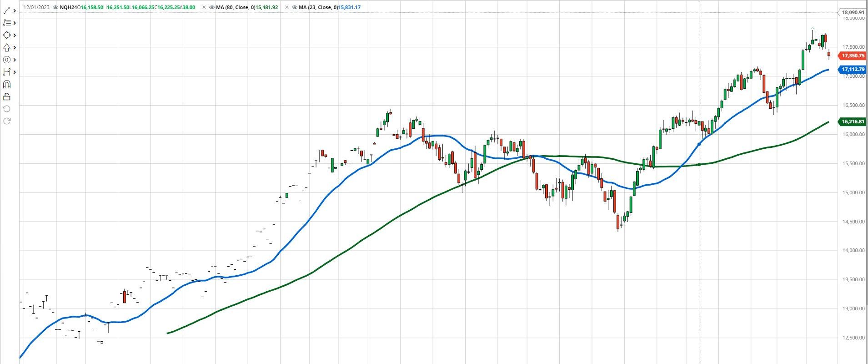Toggle the magnet snap mode
The image size is (868, 364).
click(x=6, y=84)
